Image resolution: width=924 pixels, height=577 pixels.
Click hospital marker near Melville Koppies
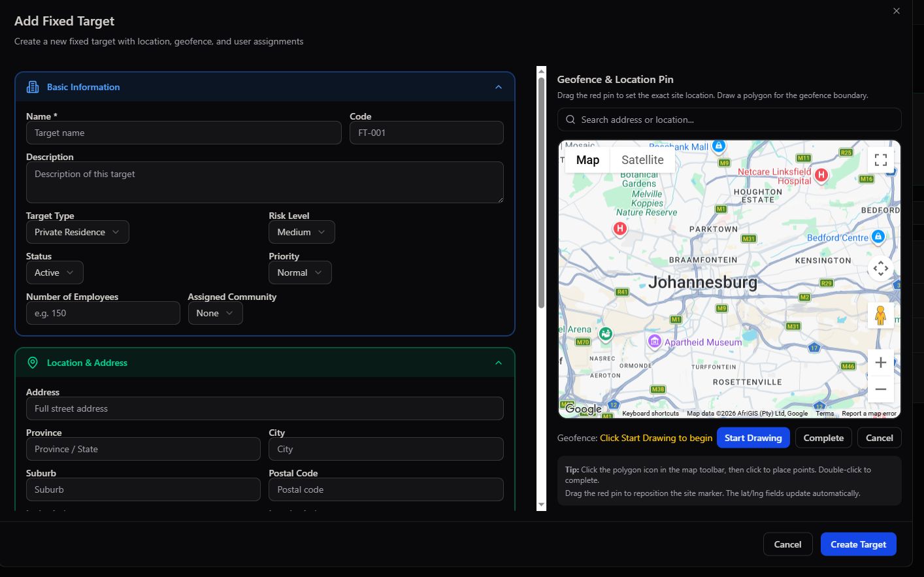[619, 229]
